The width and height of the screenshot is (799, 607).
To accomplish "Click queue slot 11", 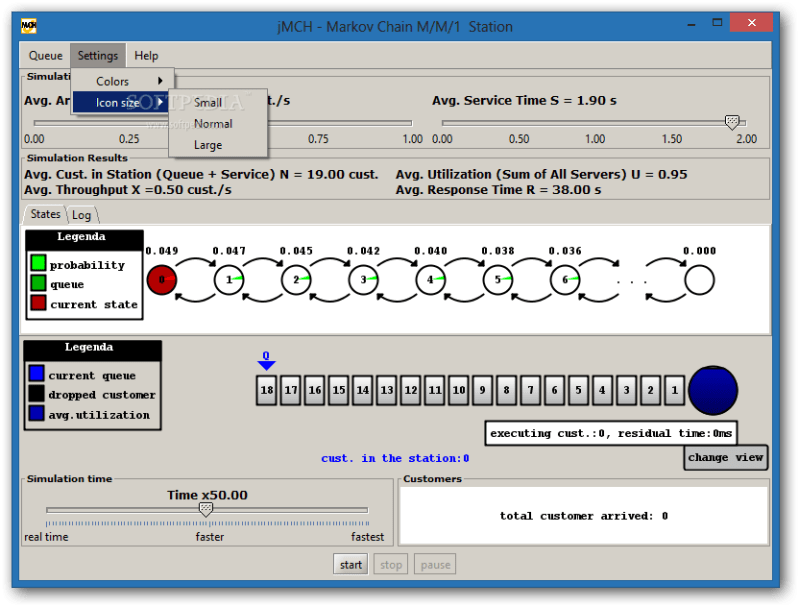I will point(434,390).
